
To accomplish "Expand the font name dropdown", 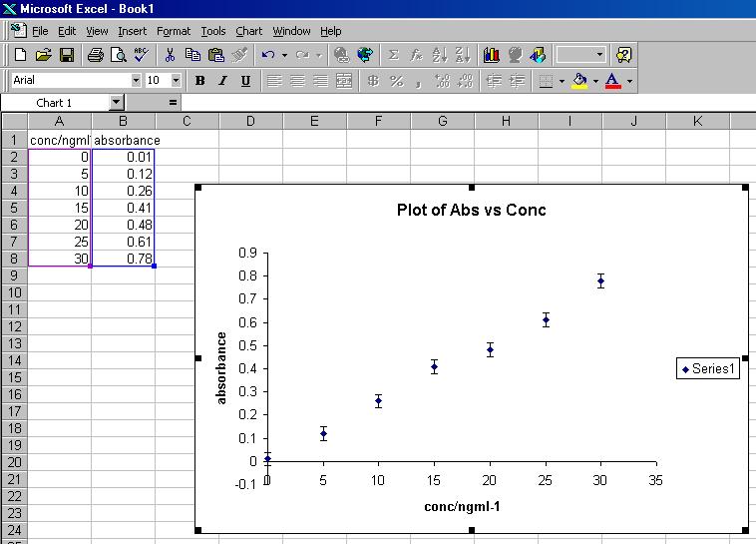I will pos(136,80).
